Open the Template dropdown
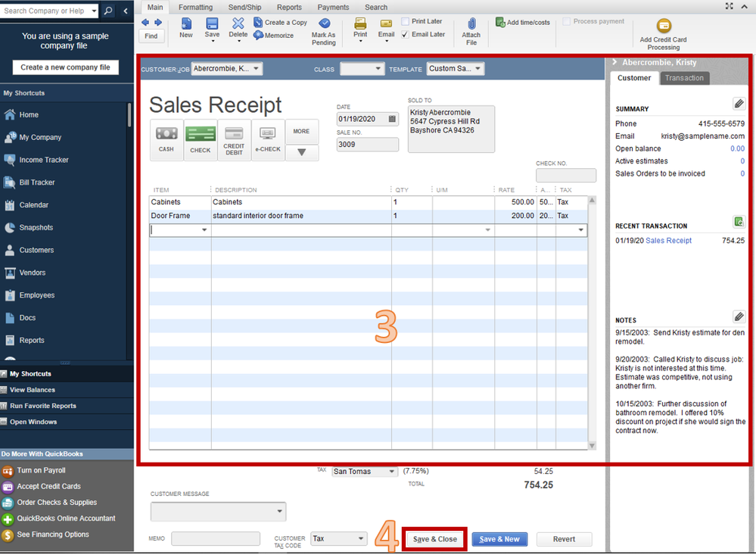Viewport: 756px width, 555px height. point(478,69)
